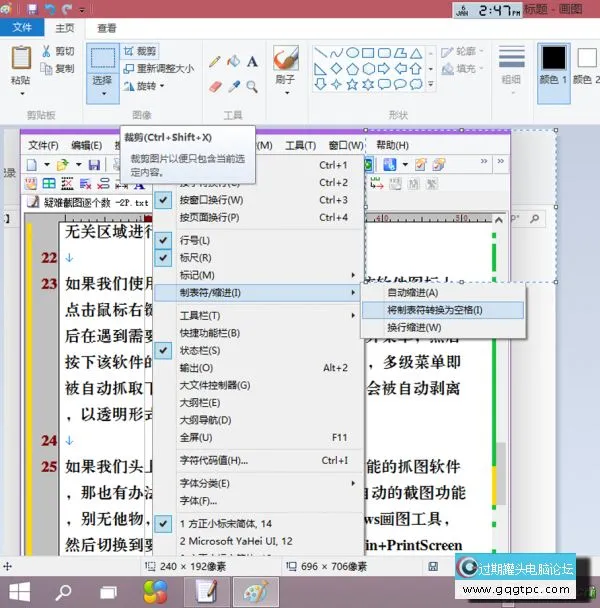Toggle 行号(L) line numbers checkmark
This screenshot has height=608, width=600.
(259, 240)
